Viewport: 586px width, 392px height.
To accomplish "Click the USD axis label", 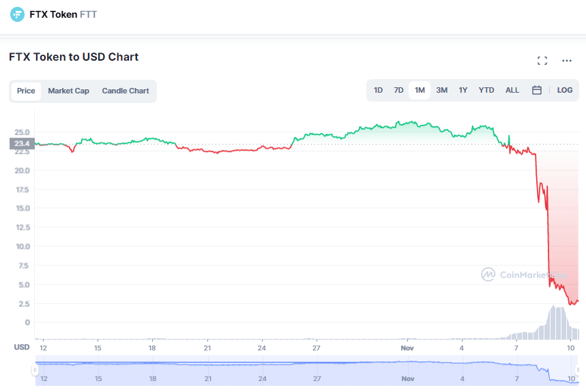I will click(x=22, y=348).
